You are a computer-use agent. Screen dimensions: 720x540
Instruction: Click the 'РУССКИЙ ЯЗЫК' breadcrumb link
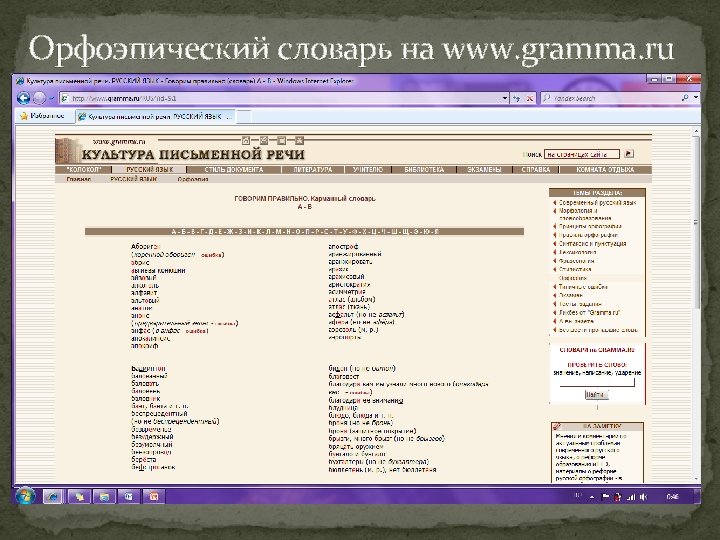point(134,179)
